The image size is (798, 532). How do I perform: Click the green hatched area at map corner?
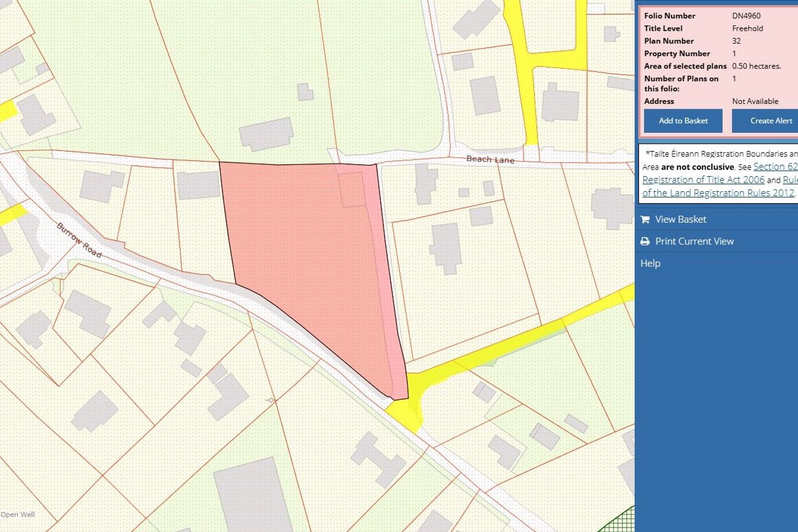point(618,521)
